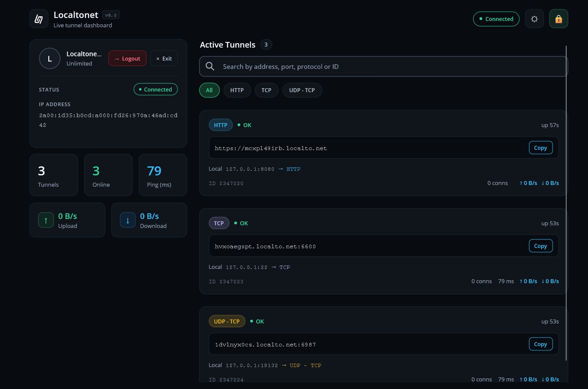Viewport: 588px width, 389px height.
Task: Copy the hvxoaegspt TCP tunnel address
Action: 541,246
